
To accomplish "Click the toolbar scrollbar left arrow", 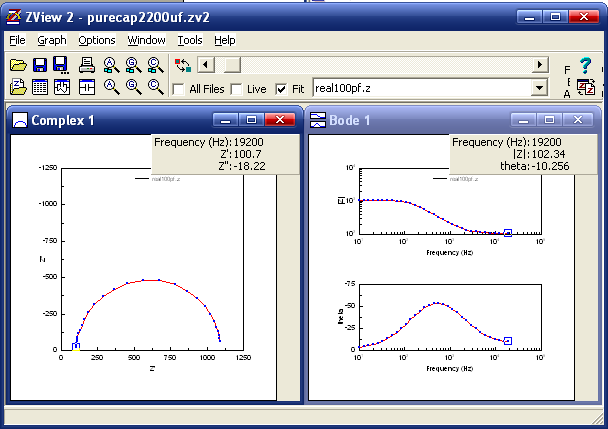I will (x=205, y=65).
